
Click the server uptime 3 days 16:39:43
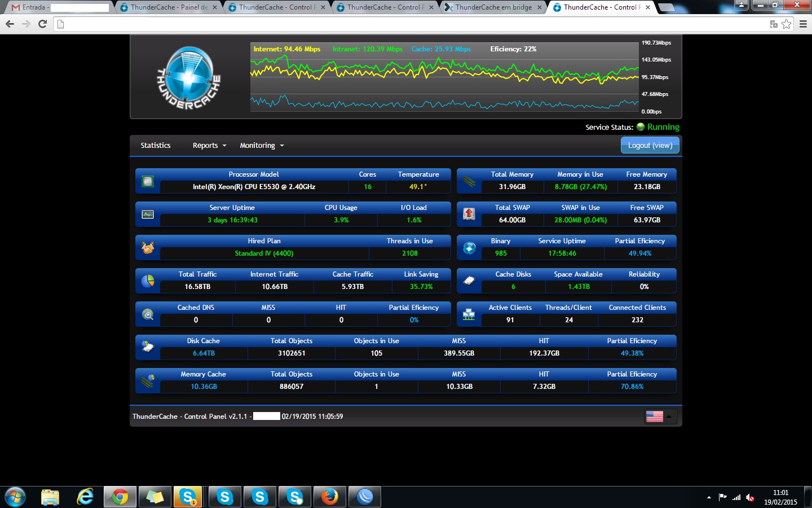[232, 220]
